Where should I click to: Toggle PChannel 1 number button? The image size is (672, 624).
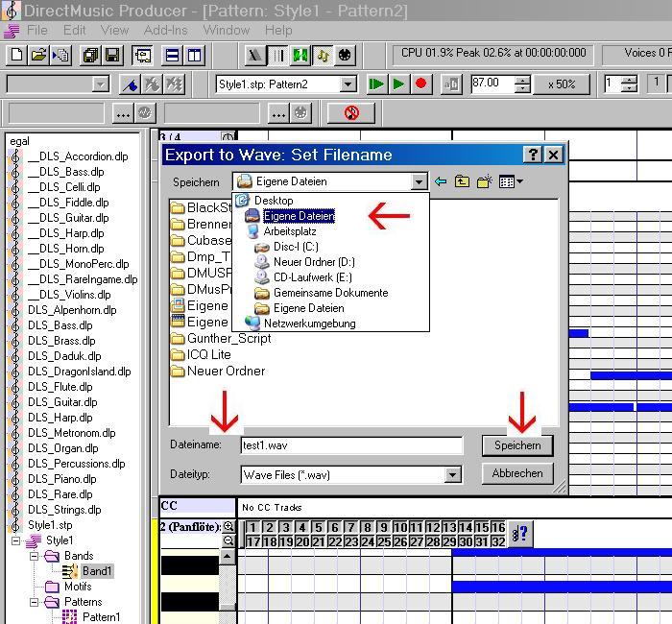[x=252, y=527]
